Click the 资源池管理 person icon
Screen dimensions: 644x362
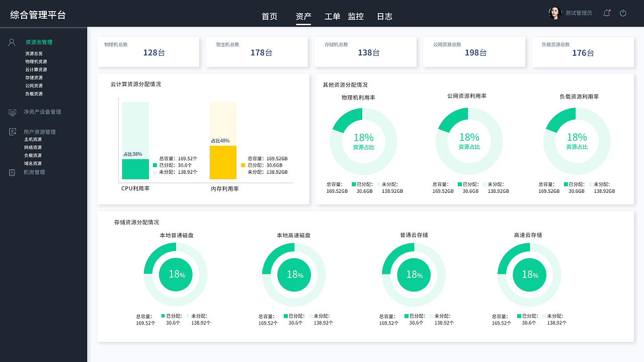pos(12,42)
